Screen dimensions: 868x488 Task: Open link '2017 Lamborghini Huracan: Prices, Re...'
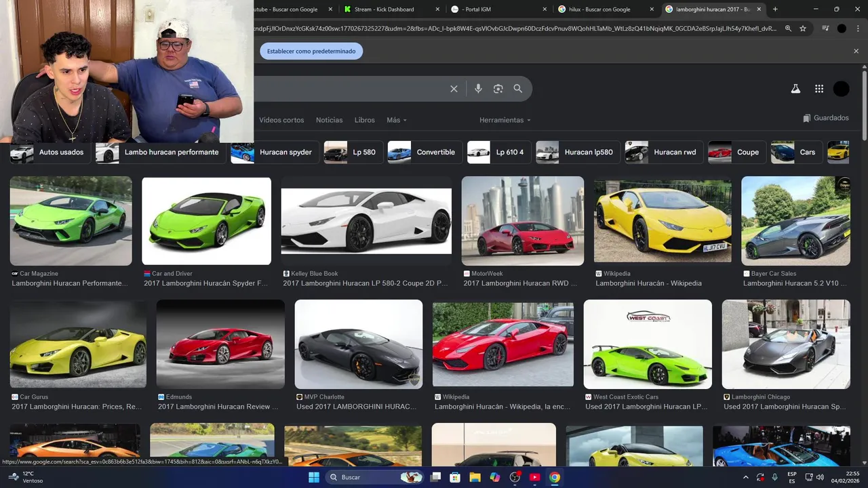click(x=77, y=407)
